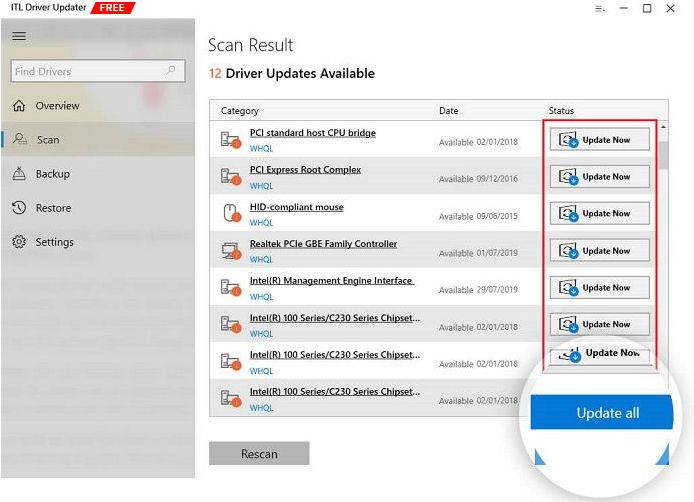Update the Realtek PCIe GBE Family Controller driver
Viewport: 694px width, 502px height.
pos(600,251)
